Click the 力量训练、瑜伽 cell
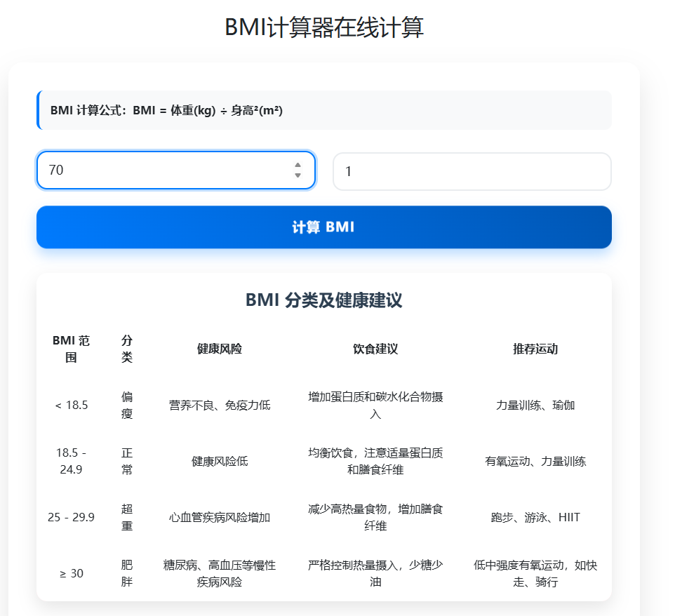The width and height of the screenshot is (675, 616). pos(535,405)
